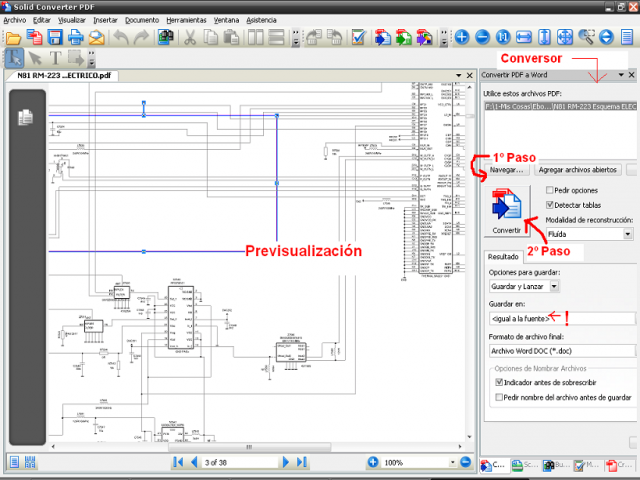
Task: Click the Create PDF toolbar icon
Action: point(34,38)
